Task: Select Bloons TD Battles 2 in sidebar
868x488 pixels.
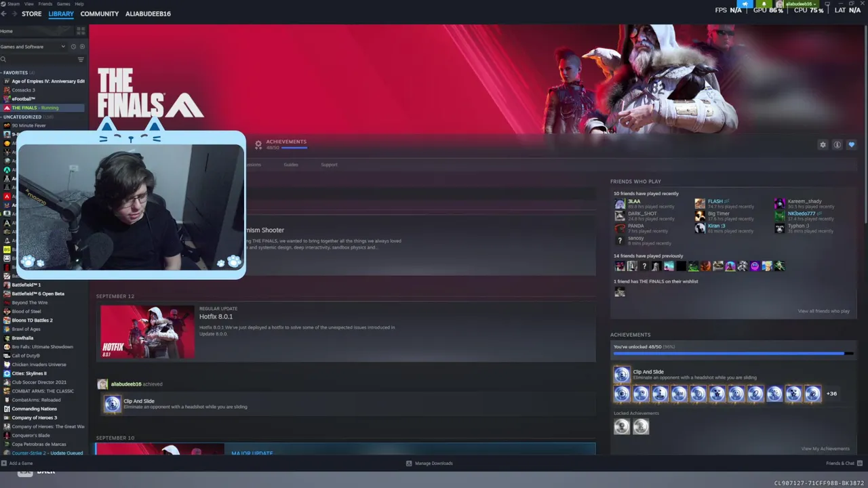Action: (x=43, y=320)
